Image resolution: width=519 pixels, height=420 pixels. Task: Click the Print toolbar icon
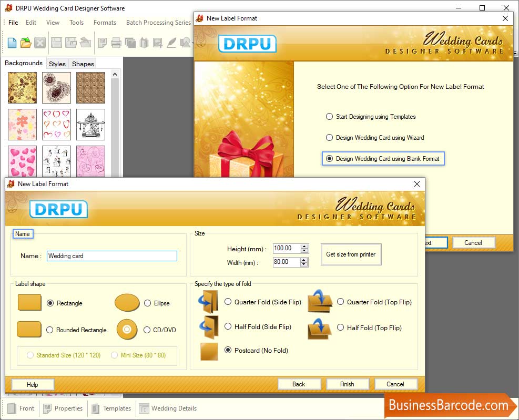click(116, 43)
